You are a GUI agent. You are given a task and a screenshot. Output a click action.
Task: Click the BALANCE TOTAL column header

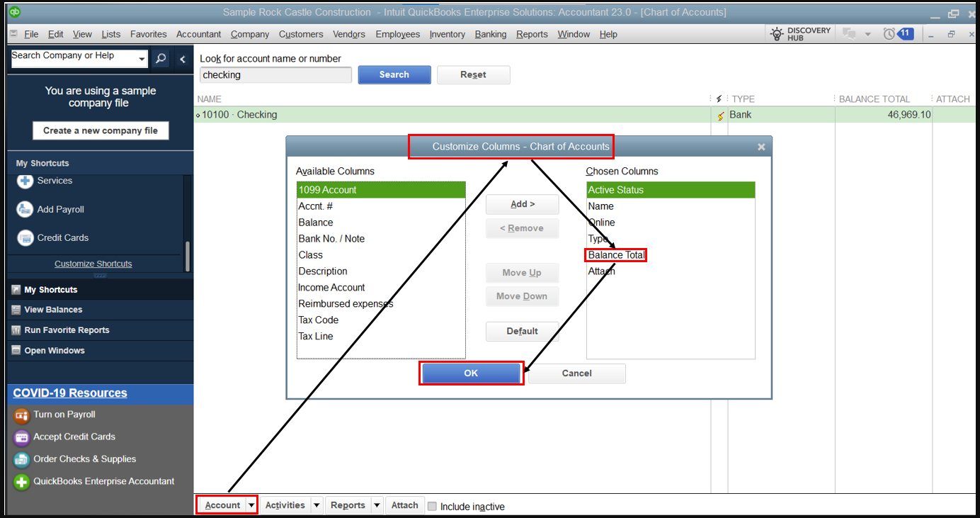874,99
